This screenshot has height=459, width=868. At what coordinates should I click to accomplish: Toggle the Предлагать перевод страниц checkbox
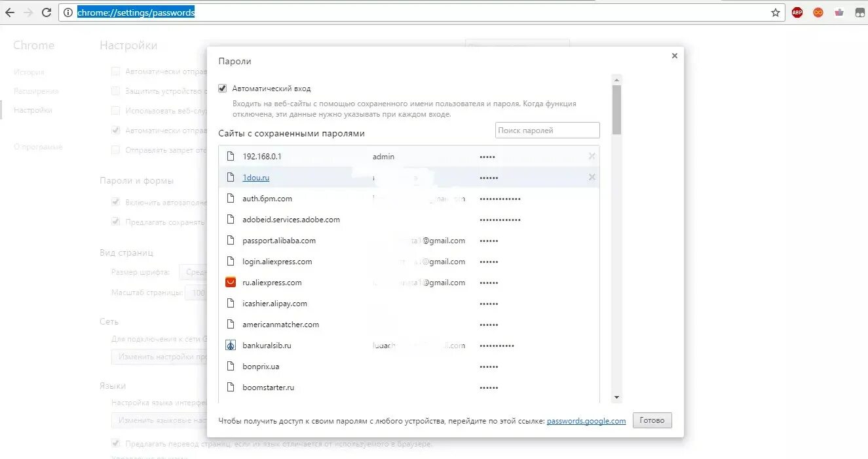115,443
